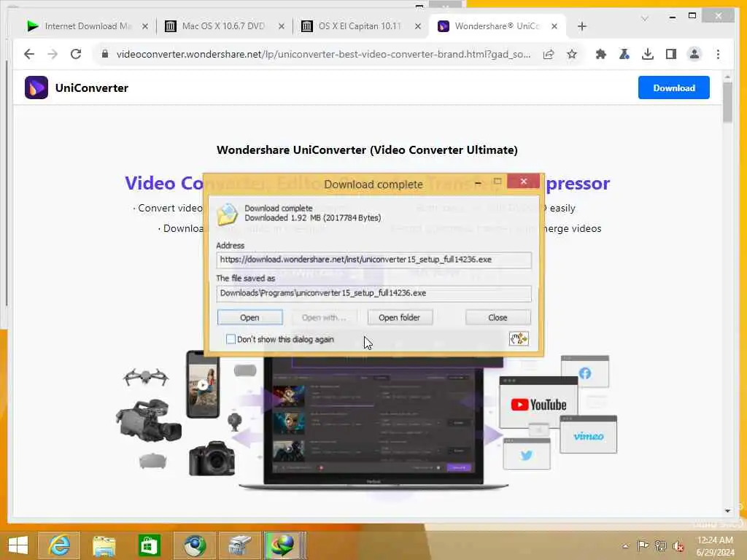
Task: Open a new browser tab with plus
Action: click(581, 26)
